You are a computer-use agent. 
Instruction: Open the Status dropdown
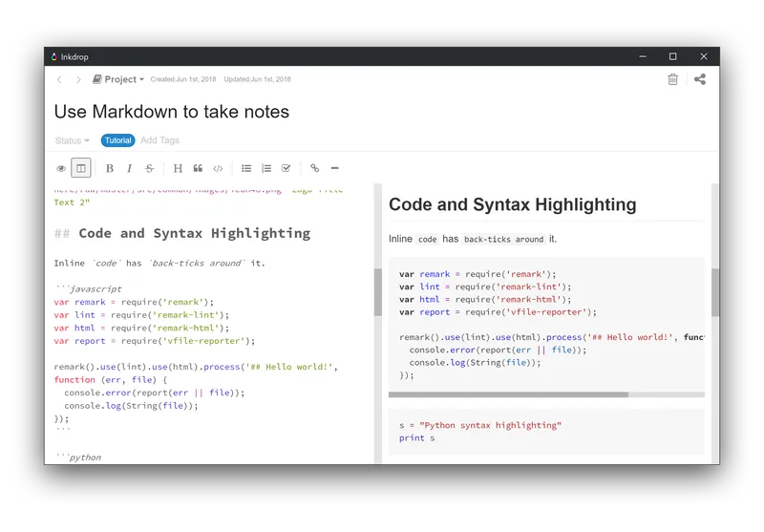73,140
